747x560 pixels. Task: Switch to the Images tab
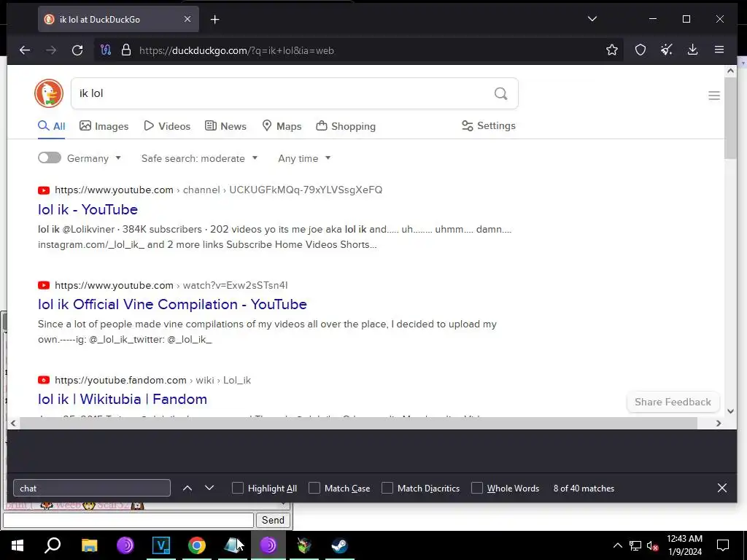coord(104,126)
